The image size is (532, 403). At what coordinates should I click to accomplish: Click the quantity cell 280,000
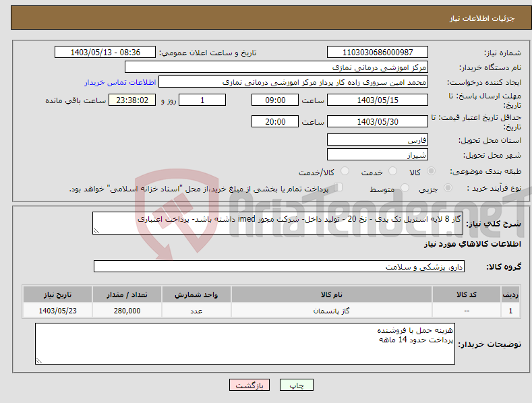[127, 311]
